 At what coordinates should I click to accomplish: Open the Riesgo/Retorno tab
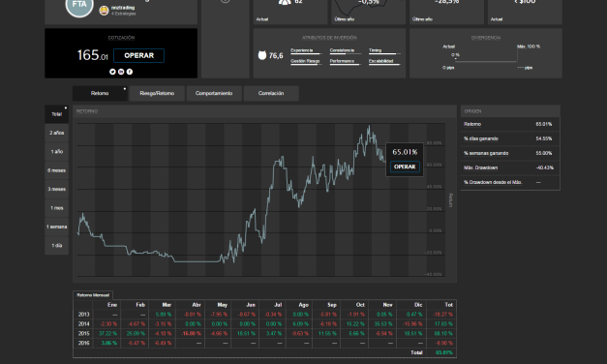[157, 93]
